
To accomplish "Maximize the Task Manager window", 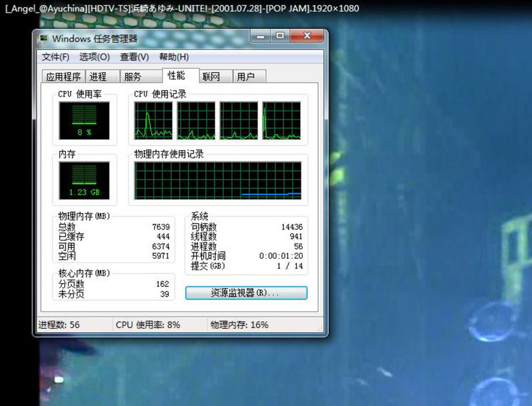I will [280, 36].
